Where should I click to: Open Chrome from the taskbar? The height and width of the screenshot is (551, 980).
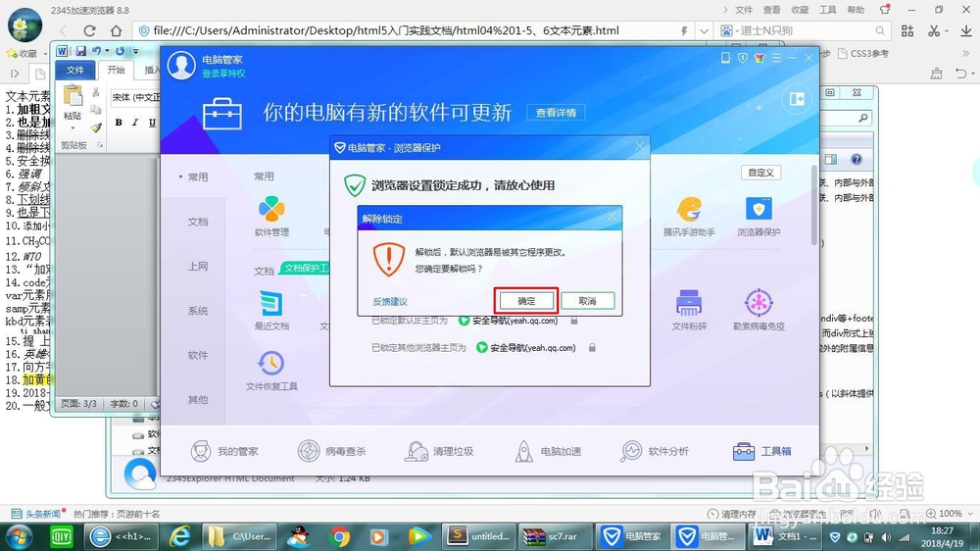[339, 536]
